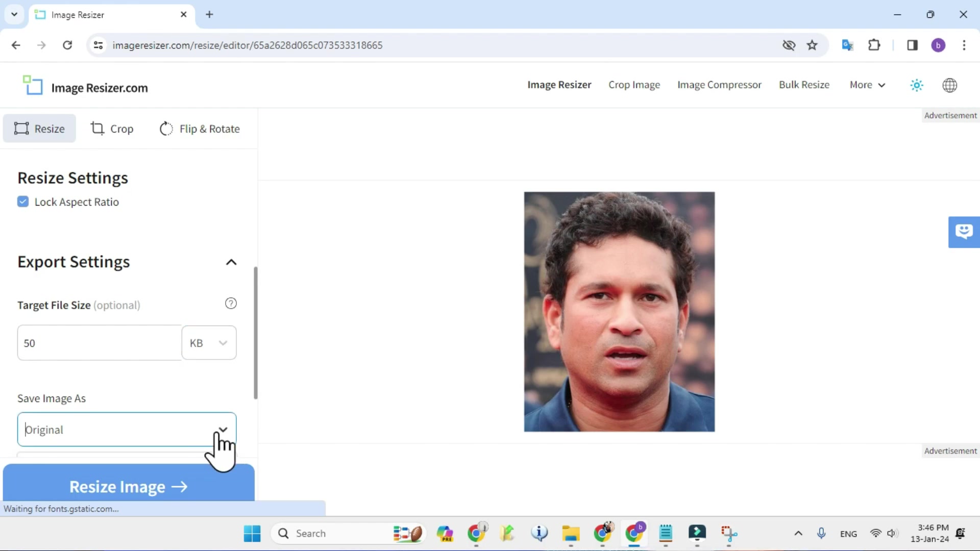Screen dimensions: 980x551
Task: Close the Image Resizer tab
Action: [184, 14]
